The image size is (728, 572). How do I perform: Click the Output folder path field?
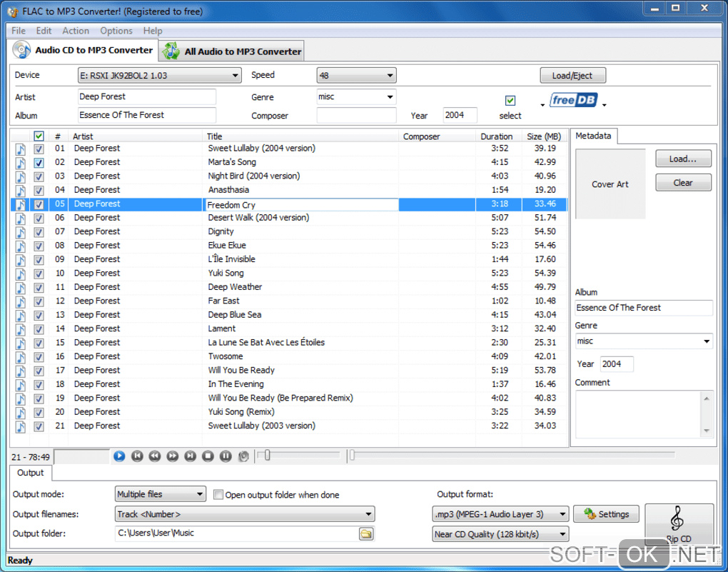[x=237, y=533]
